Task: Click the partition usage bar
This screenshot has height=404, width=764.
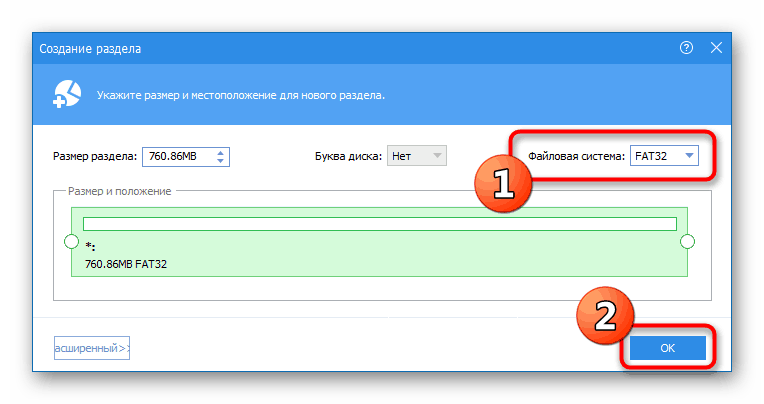Action: tap(380, 224)
